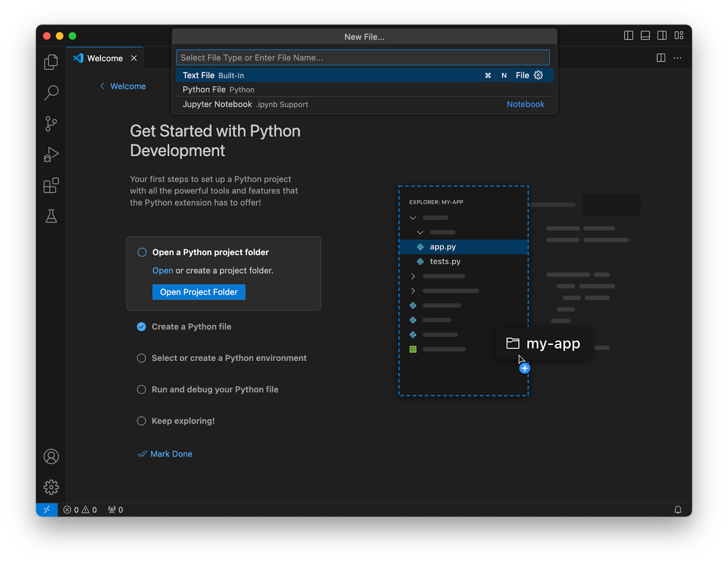This screenshot has height=564, width=728.
Task: Click the remote window indicator in status bar
Action: [x=47, y=509]
